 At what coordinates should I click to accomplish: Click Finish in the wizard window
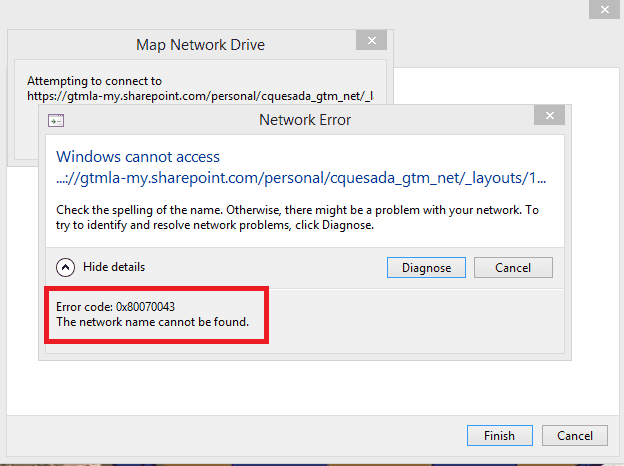coord(499,435)
